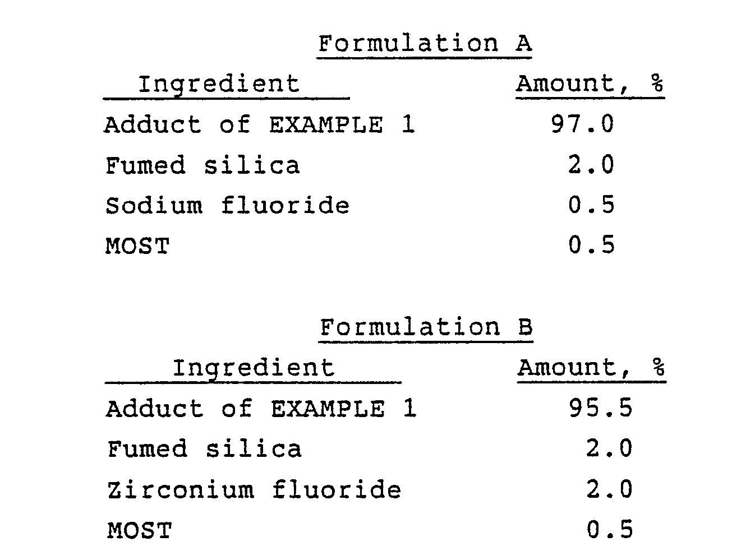Click Sodium fluoride's 0.5 amount value
The image size is (732, 560).
[x=591, y=206]
